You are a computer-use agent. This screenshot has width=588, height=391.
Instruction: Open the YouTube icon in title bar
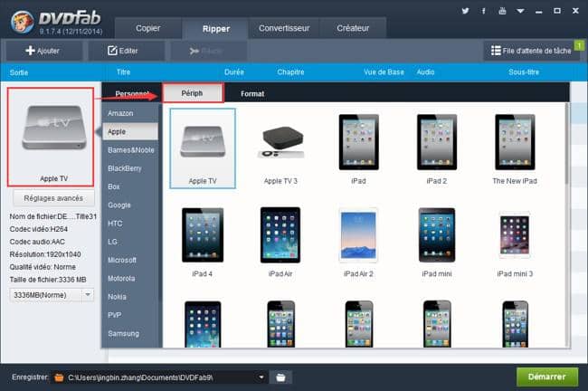pyautogui.click(x=502, y=11)
